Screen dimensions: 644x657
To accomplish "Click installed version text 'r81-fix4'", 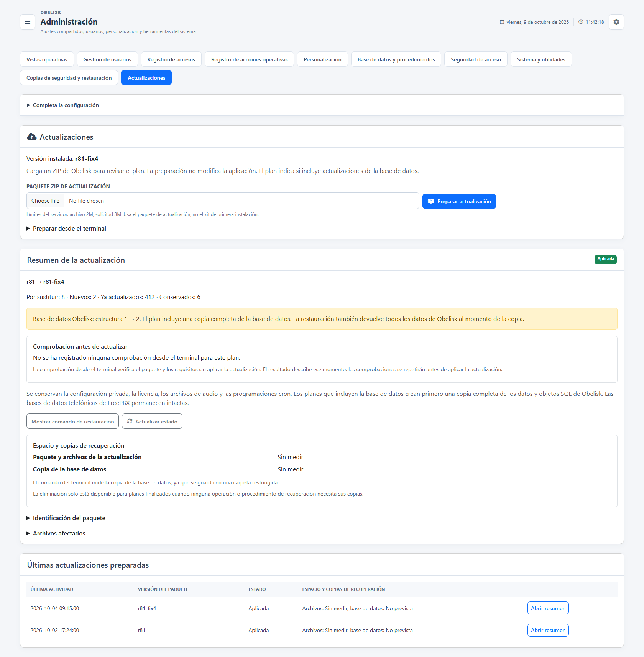I will tap(87, 158).
